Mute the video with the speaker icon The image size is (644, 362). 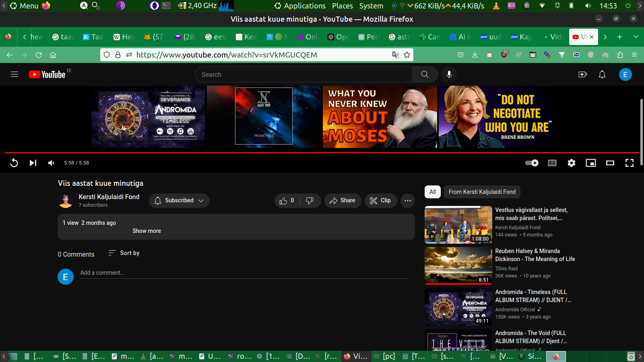click(x=51, y=163)
